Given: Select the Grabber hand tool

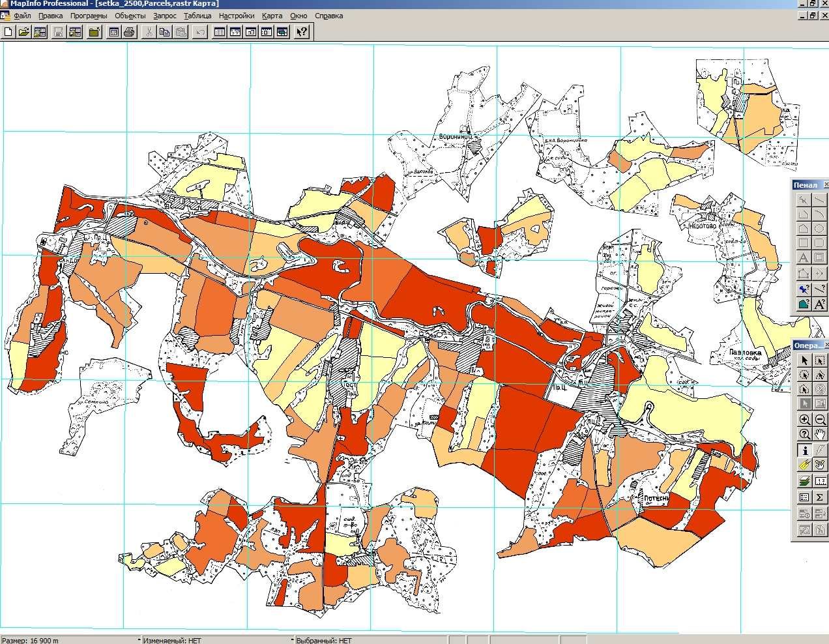Looking at the screenshot, I should [820, 433].
